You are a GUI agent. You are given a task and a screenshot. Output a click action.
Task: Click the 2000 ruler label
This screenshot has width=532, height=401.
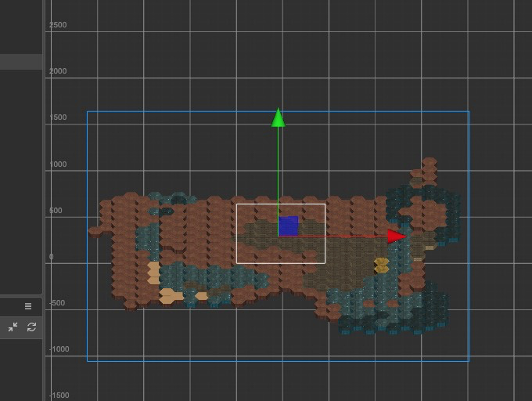click(58, 71)
